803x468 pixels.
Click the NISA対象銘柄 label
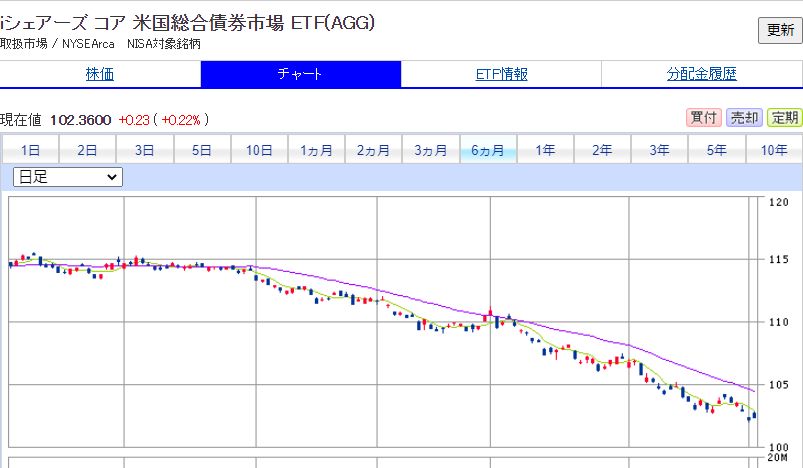click(x=163, y=44)
